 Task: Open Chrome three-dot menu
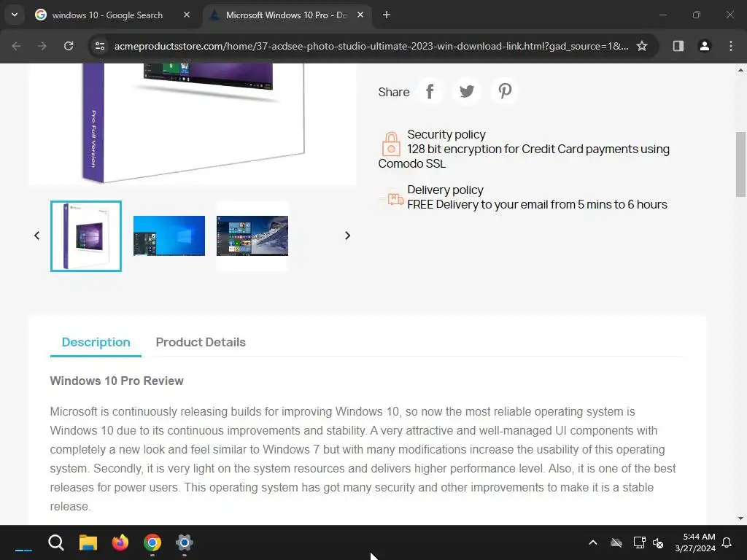731,46
